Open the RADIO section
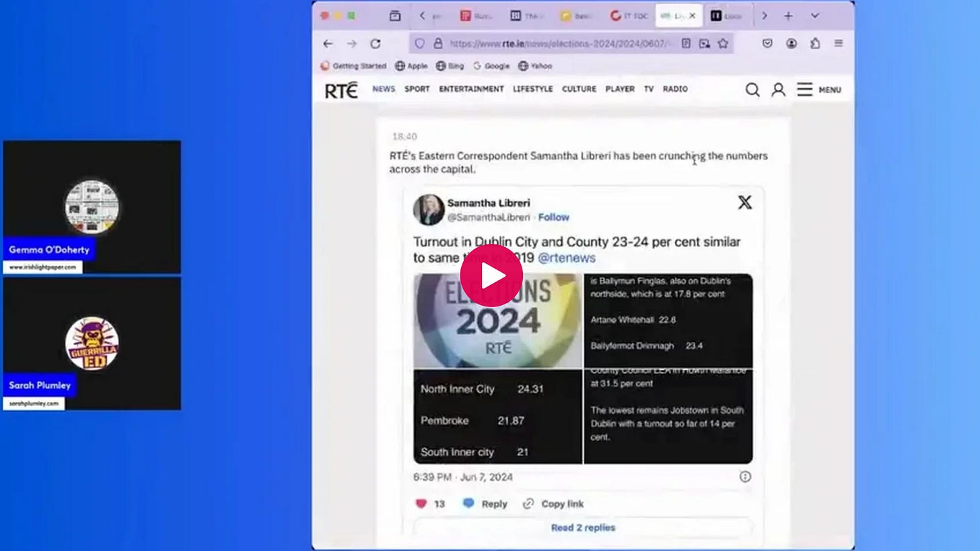Screen dimensions: 980x551 click(x=675, y=89)
